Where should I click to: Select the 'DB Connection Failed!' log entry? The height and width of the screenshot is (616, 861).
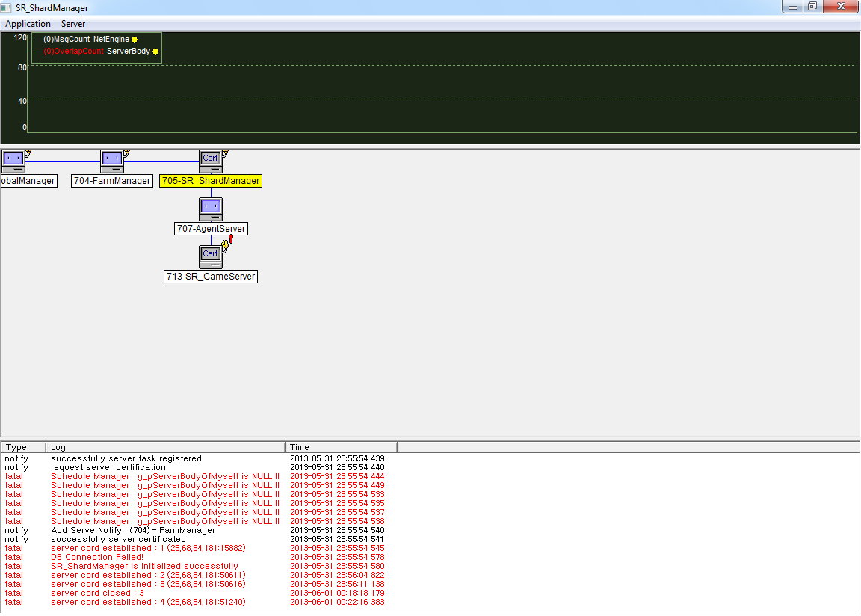click(x=97, y=557)
